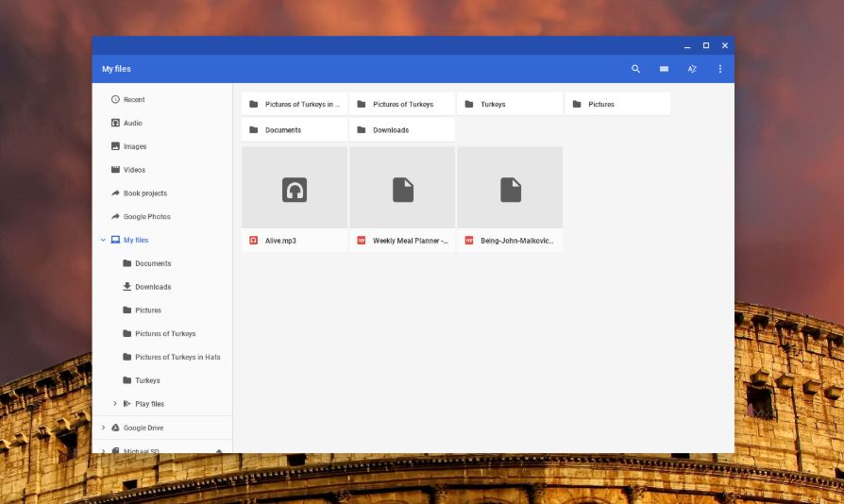The width and height of the screenshot is (844, 504).
Task: Switch to list view icon
Action: click(665, 69)
